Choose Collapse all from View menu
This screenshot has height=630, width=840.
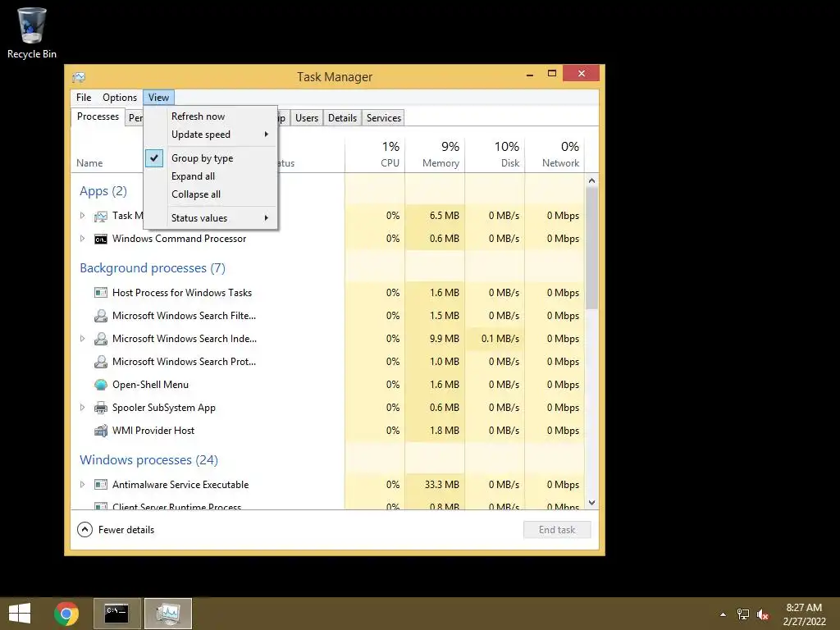(211, 194)
